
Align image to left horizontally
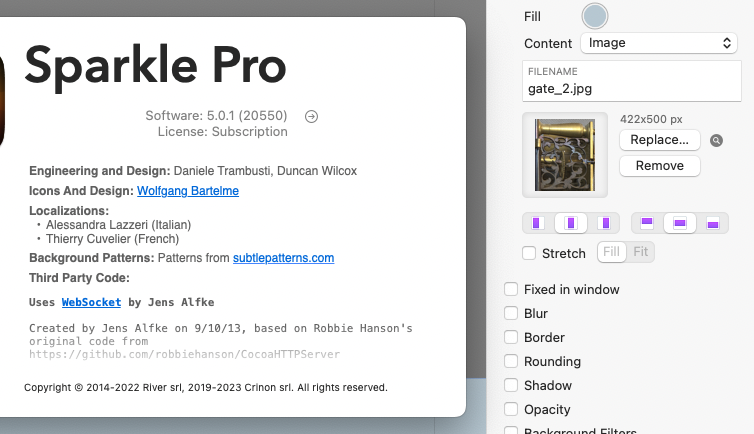(x=538, y=223)
